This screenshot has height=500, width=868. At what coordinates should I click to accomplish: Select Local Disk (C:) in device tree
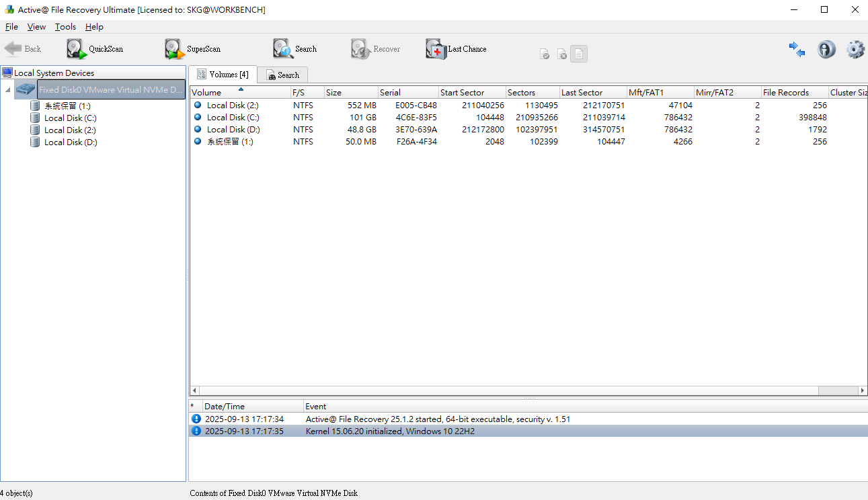point(70,118)
